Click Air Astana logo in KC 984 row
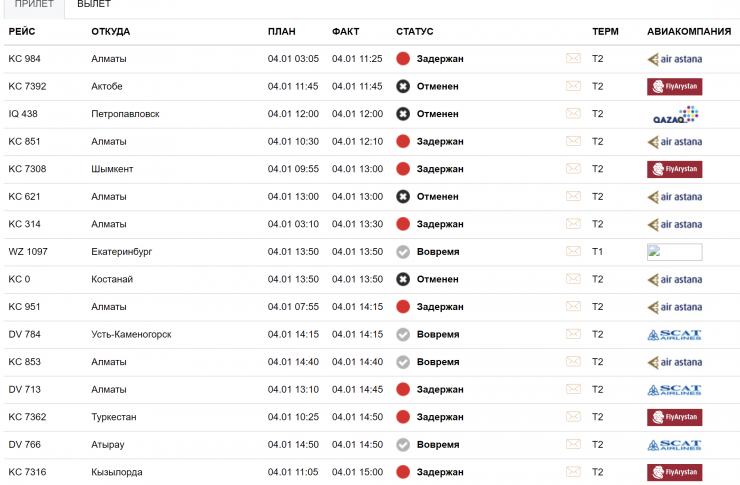740x485 pixels. coord(674,59)
